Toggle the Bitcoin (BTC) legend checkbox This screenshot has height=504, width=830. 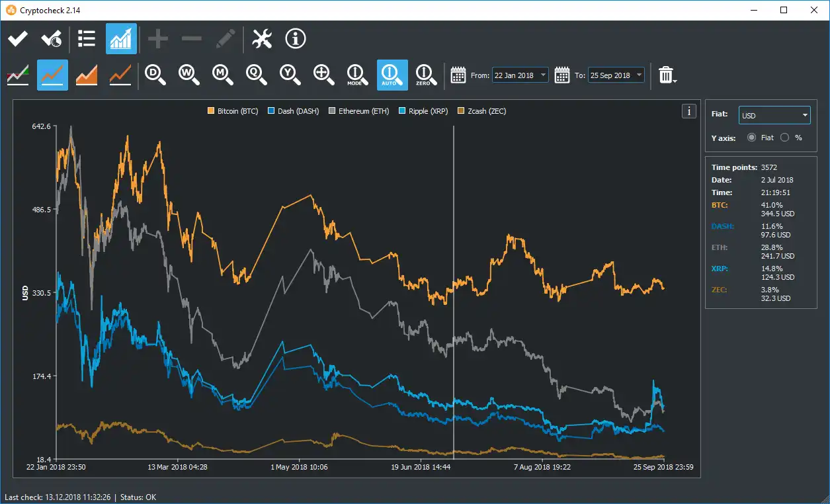[212, 110]
